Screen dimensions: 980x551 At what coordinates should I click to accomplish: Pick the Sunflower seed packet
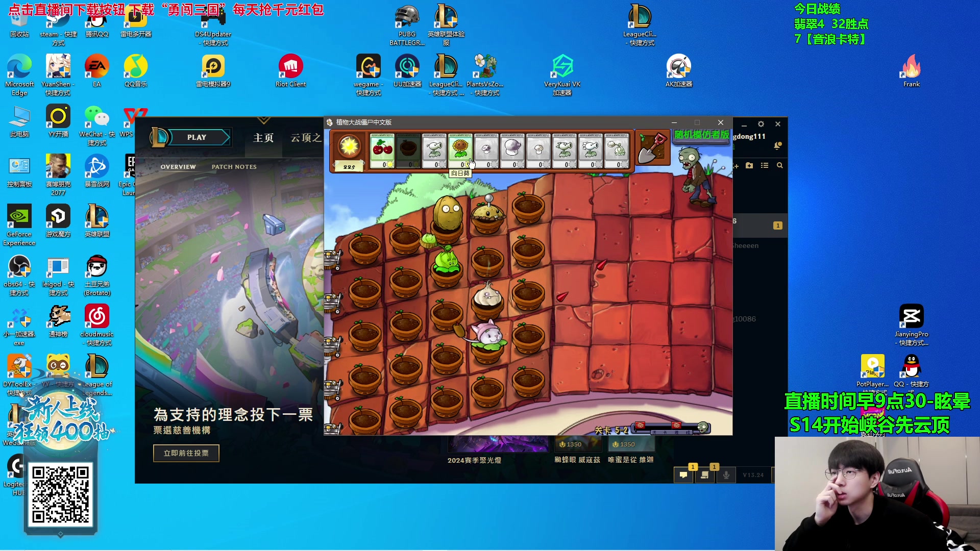point(460,151)
